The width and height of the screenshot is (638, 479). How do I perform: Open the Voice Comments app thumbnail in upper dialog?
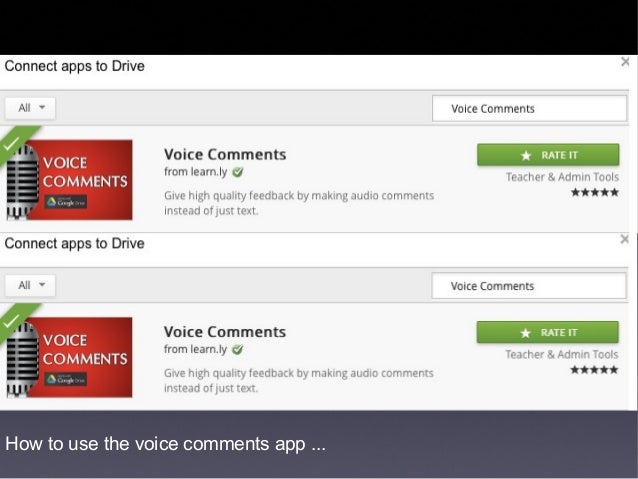click(69, 180)
